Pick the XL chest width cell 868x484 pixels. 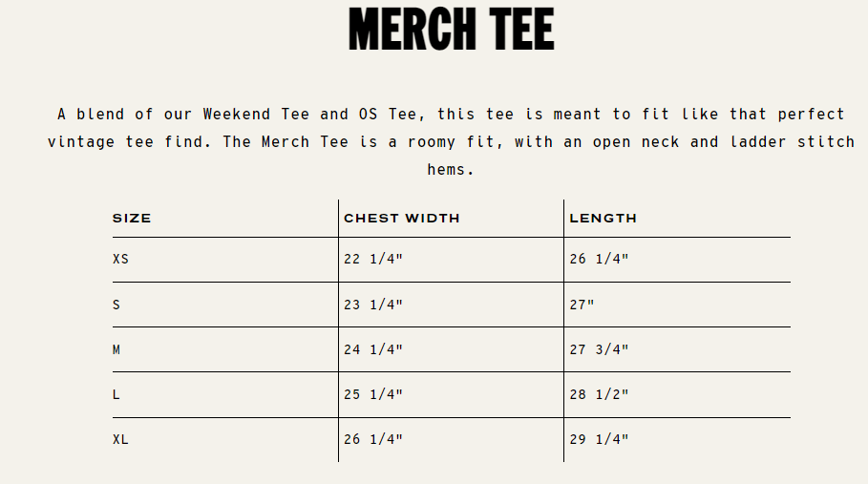(x=373, y=439)
